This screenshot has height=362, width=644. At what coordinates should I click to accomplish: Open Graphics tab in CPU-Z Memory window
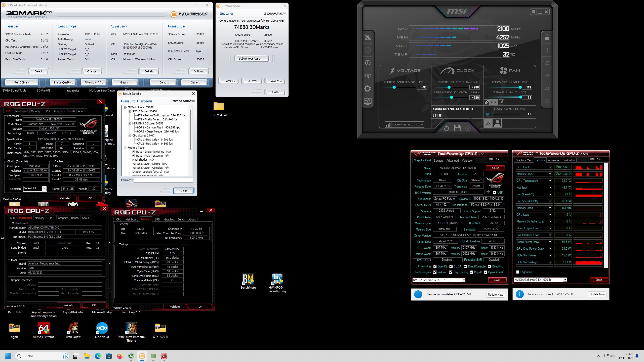[x=169, y=219]
